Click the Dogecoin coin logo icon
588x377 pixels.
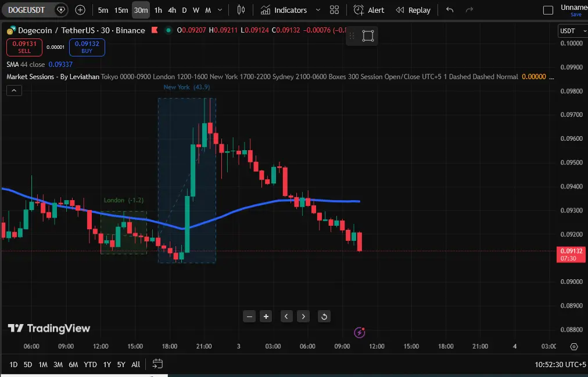click(x=11, y=30)
